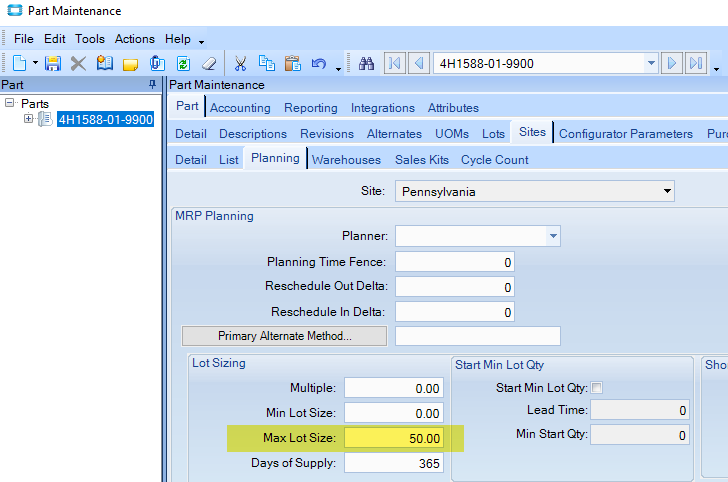
Task: Toggle the Start Min Lot Qty checkbox
Action: pos(597,387)
